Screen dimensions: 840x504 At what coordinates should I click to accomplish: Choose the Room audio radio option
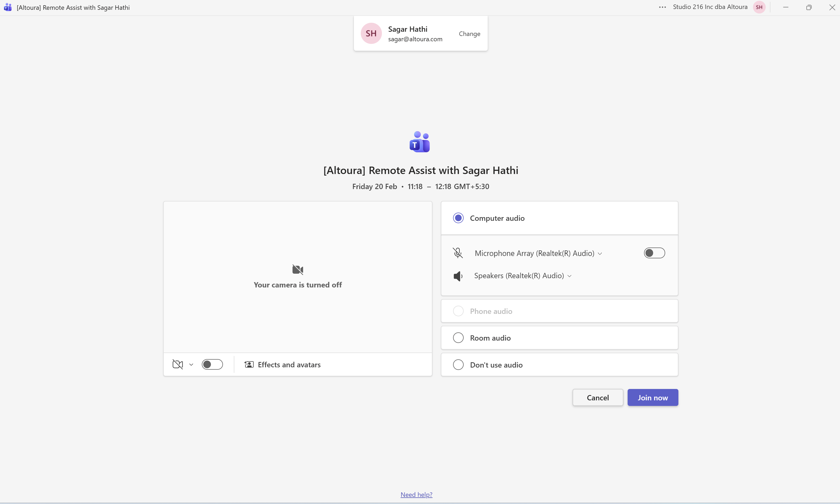pos(458,338)
